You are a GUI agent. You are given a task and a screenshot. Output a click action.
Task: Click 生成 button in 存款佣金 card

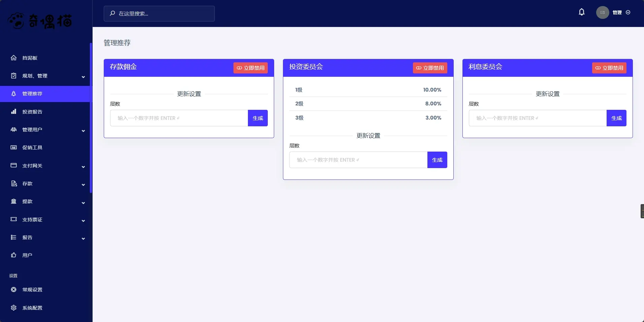257,118
